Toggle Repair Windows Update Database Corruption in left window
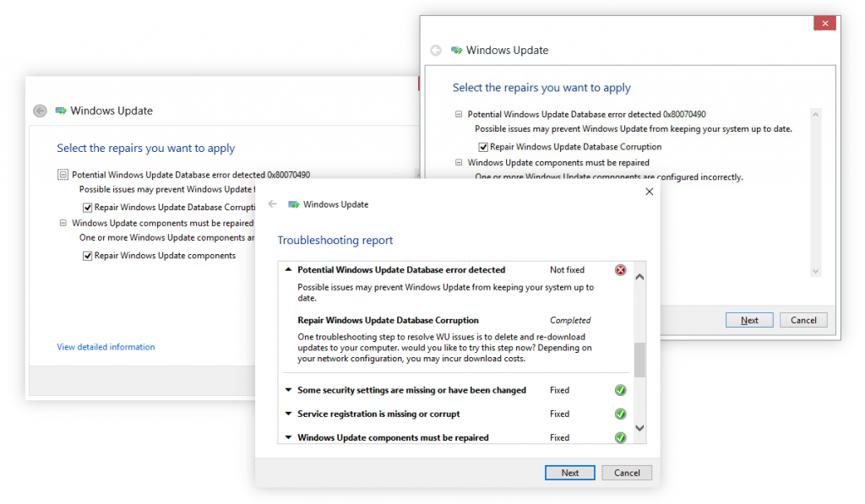 click(x=88, y=207)
